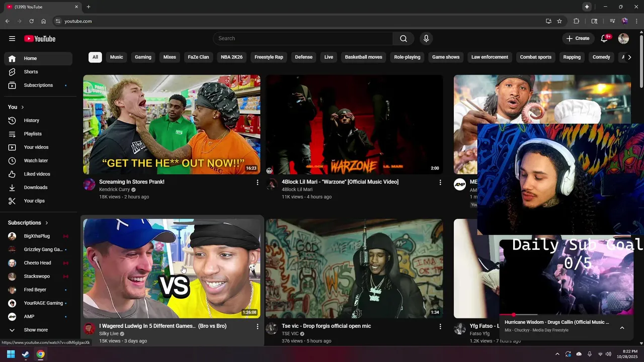Bookmark this page with star icon
644x362 pixels.
559,21
